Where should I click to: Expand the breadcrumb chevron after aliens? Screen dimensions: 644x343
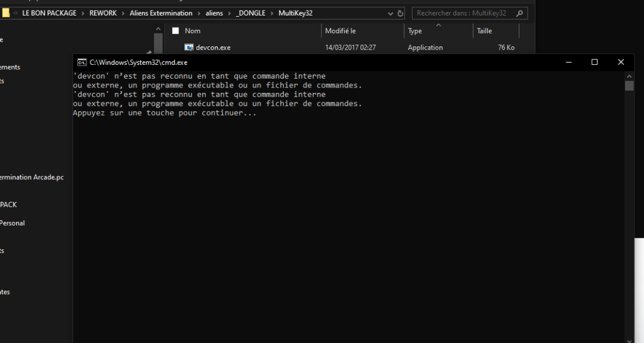[230, 13]
